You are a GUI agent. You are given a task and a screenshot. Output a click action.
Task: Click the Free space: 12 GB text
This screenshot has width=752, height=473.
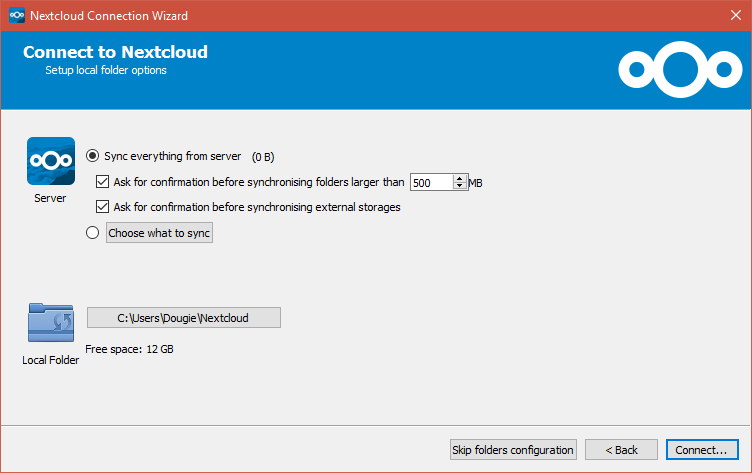[129, 349]
